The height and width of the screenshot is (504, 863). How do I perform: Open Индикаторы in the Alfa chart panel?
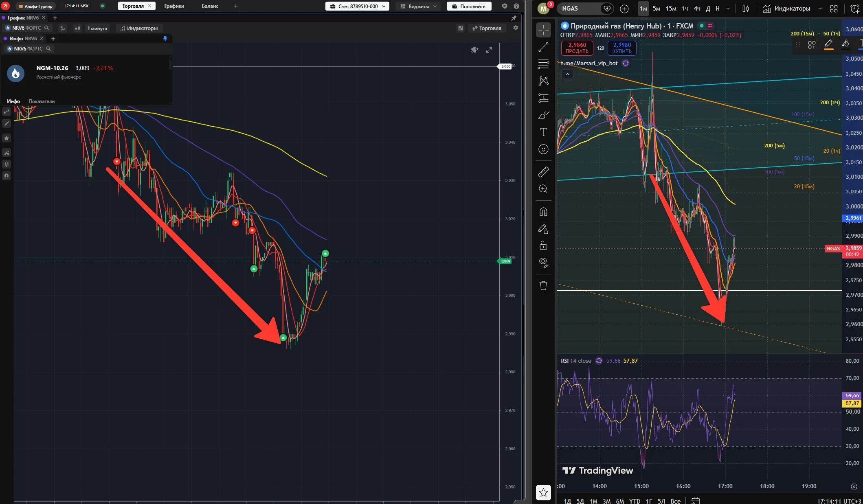[139, 28]
